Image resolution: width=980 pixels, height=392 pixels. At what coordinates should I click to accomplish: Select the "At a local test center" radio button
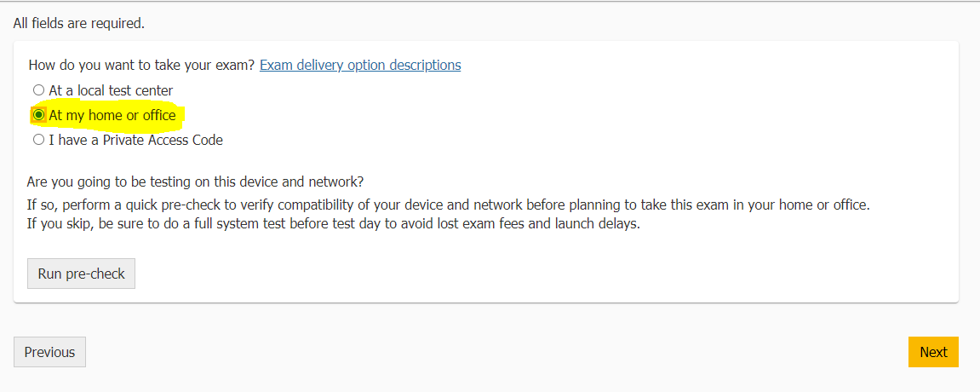pos(39,90)
